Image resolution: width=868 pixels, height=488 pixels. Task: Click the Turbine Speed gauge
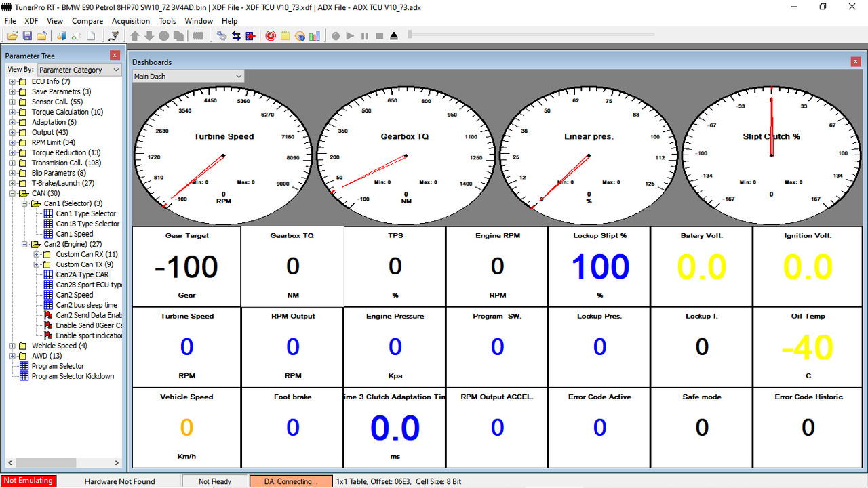tap(222, 156)
